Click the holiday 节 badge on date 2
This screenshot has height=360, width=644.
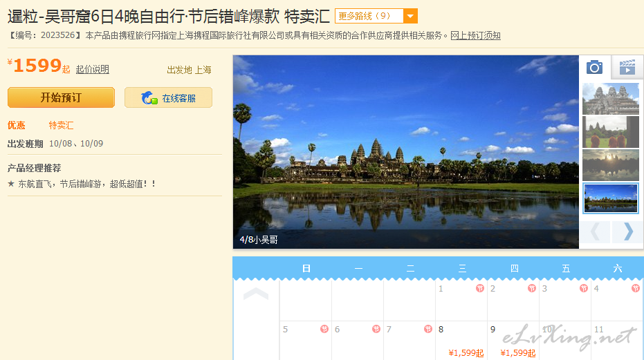[532, 288]
